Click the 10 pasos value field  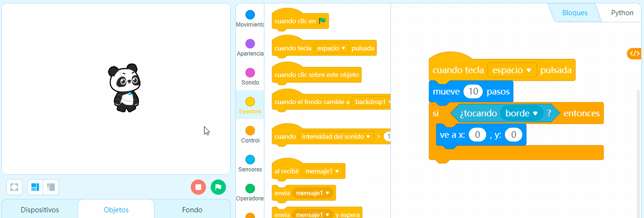click(x=472, y=92)
